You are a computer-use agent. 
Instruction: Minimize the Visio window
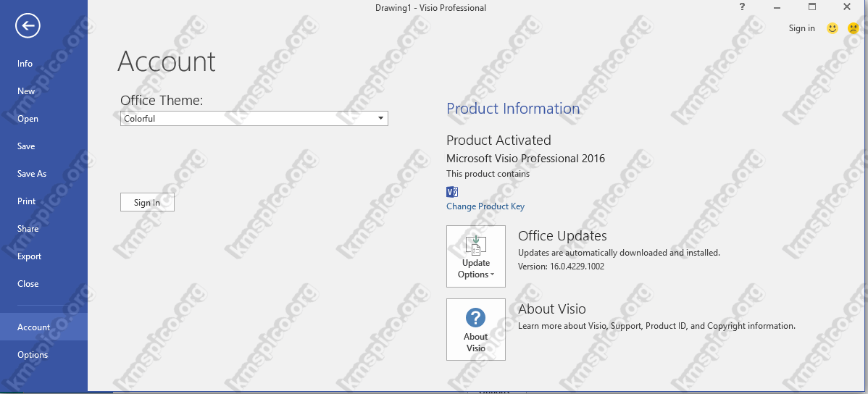pyautogui.click(x=777, y=7)
